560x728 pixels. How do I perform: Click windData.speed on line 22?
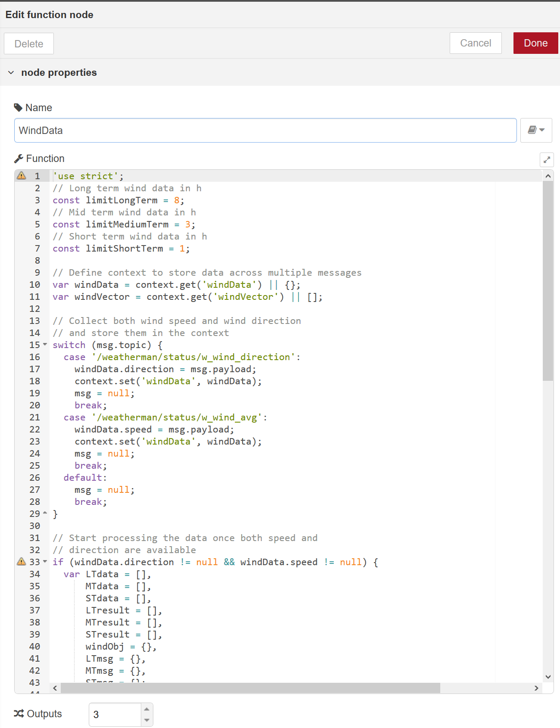(113, 429)
